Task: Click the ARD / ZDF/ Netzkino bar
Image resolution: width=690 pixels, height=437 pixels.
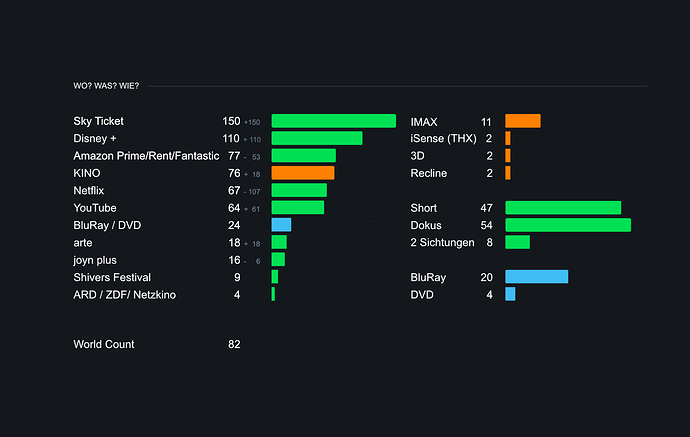Action: (273, 294)
